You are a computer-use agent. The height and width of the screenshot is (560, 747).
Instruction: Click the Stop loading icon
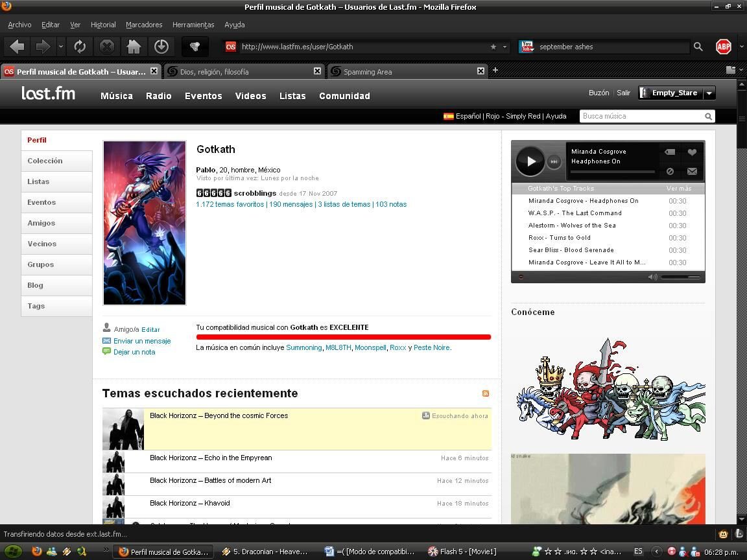pos(107,47)
